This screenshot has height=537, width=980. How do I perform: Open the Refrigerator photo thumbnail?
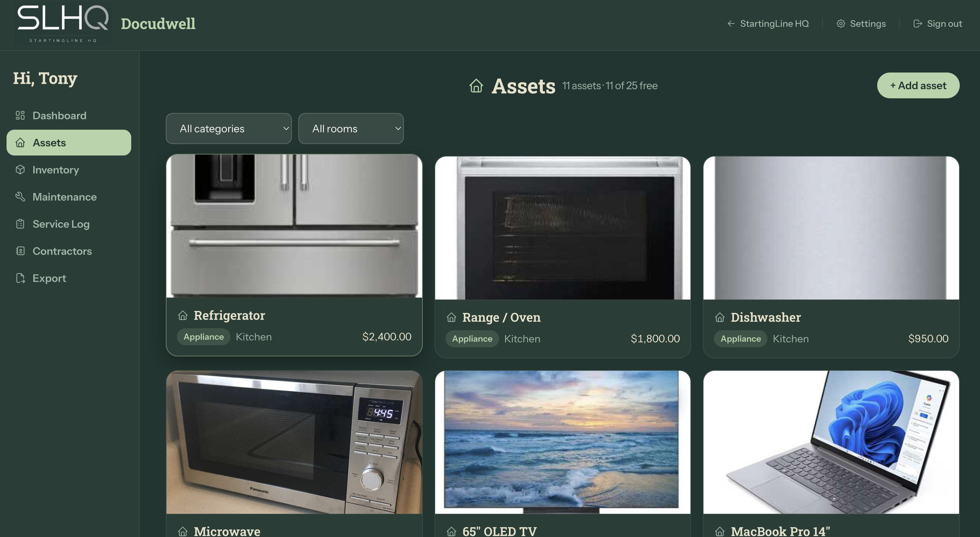pyautogui.click(x=294, y=226)
